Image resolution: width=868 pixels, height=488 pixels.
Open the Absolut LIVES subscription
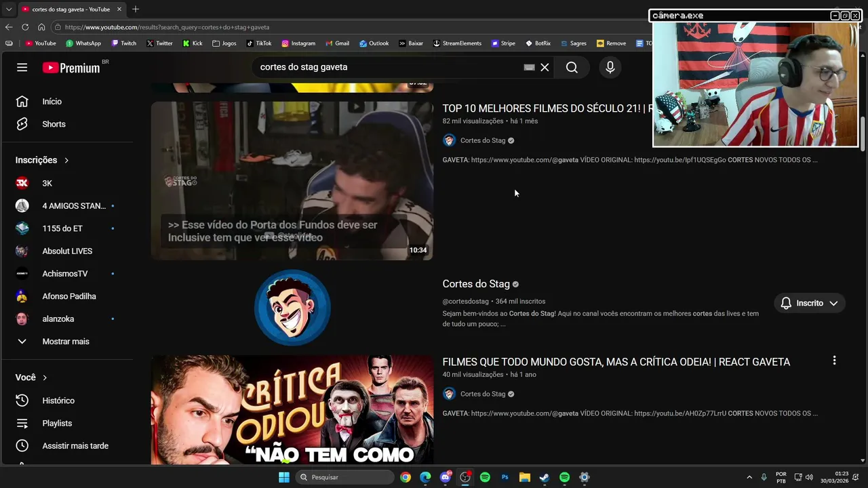coord(67,251)
